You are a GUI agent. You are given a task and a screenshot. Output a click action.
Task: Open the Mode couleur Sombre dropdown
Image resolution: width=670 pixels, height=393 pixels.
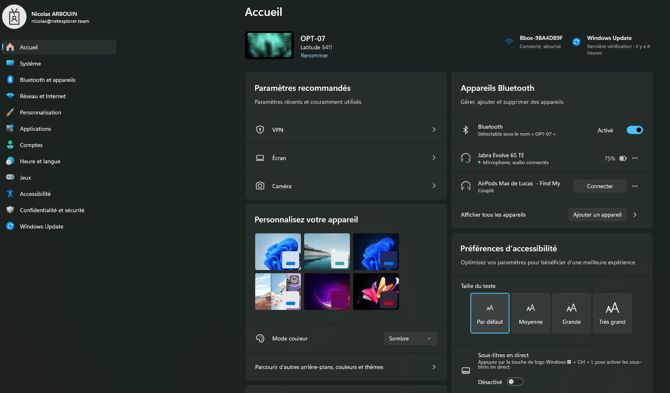(x=410, y=338)
